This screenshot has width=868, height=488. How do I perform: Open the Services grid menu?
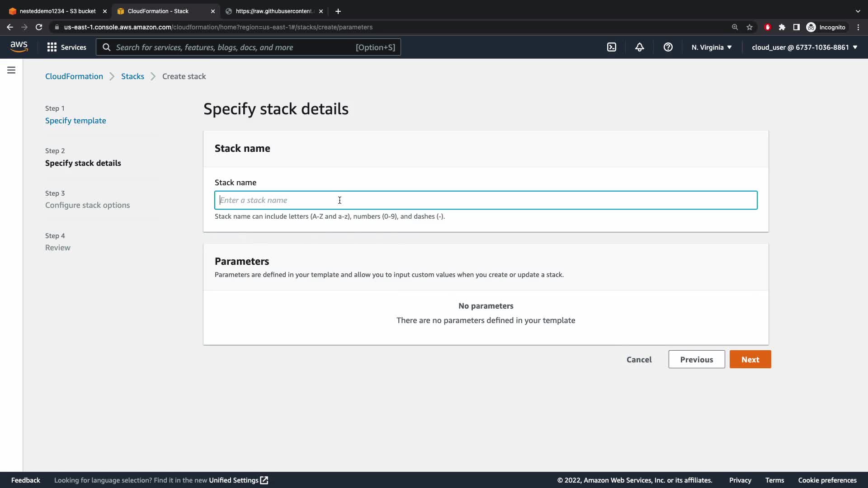click(66, 47)
